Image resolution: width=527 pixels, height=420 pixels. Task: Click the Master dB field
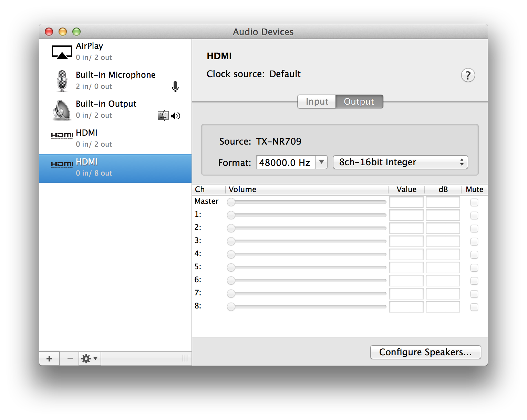pos(443,202)
